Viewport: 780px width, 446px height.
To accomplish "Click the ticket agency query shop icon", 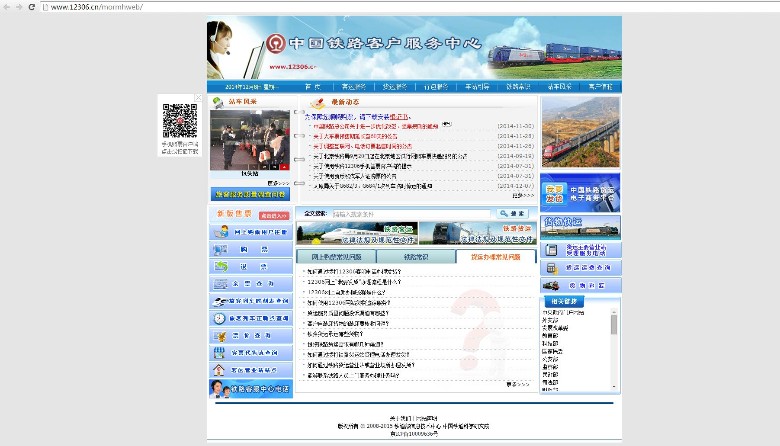I will (219, 353).
